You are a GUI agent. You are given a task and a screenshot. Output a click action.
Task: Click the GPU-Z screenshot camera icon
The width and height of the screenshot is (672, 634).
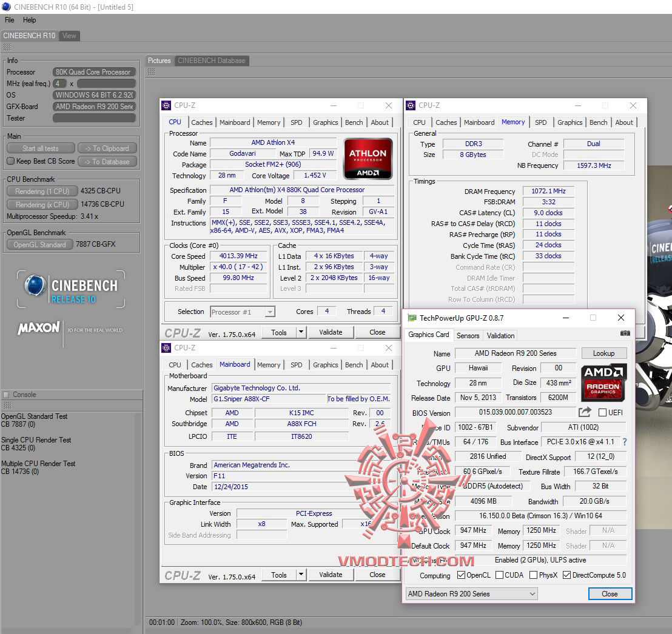pyautogui.click(x=625, y=333)
